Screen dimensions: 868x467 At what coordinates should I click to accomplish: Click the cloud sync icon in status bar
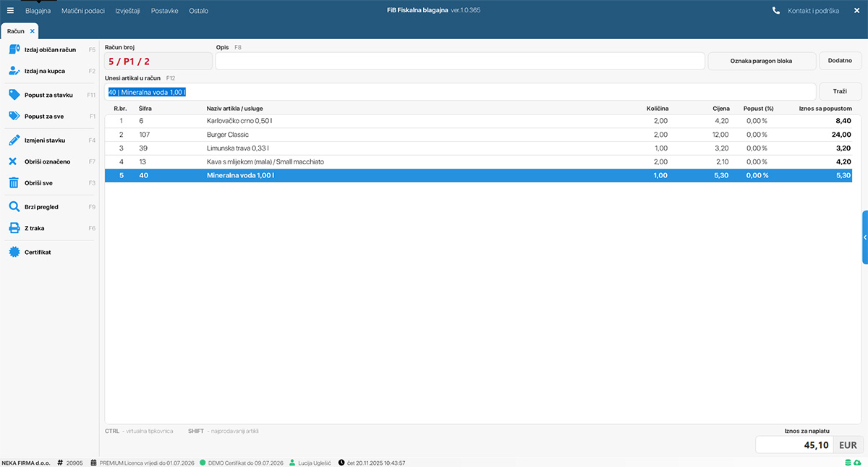(x=857, y=463)
